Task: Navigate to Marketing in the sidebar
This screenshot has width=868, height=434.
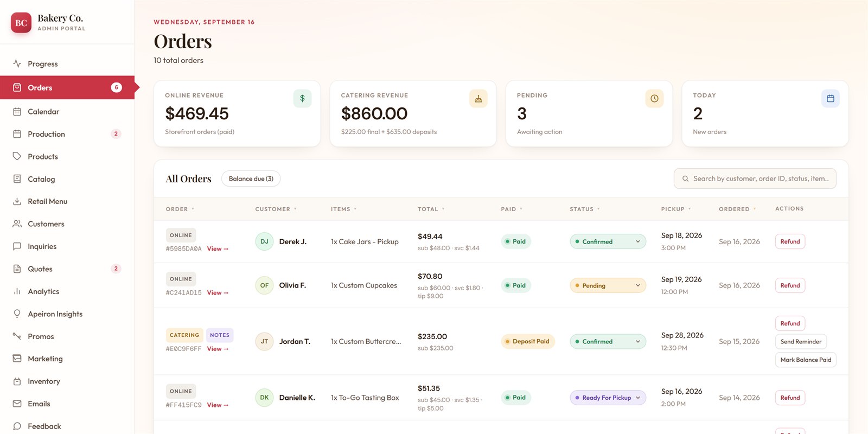Action: pyautogui.click(x=67, y=359)
